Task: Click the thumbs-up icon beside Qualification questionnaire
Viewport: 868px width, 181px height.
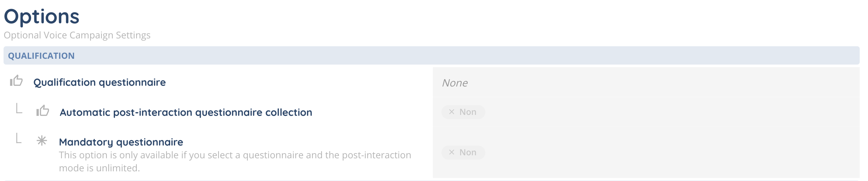Action: [x=16, y=81]
